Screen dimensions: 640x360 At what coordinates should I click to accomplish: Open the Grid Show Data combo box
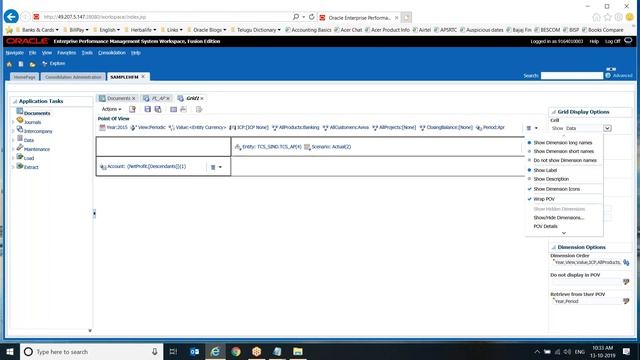coord(607,128)
